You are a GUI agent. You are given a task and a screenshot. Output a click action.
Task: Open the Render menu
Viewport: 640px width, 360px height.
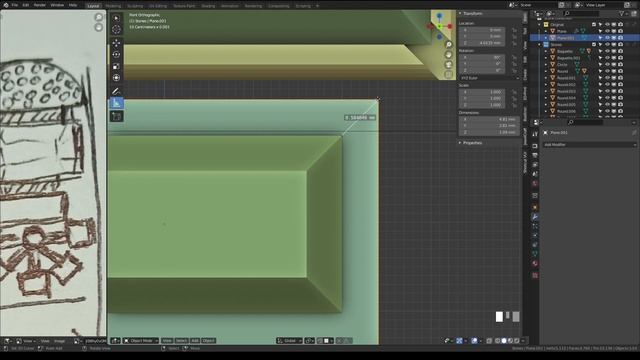click(40, 5)
